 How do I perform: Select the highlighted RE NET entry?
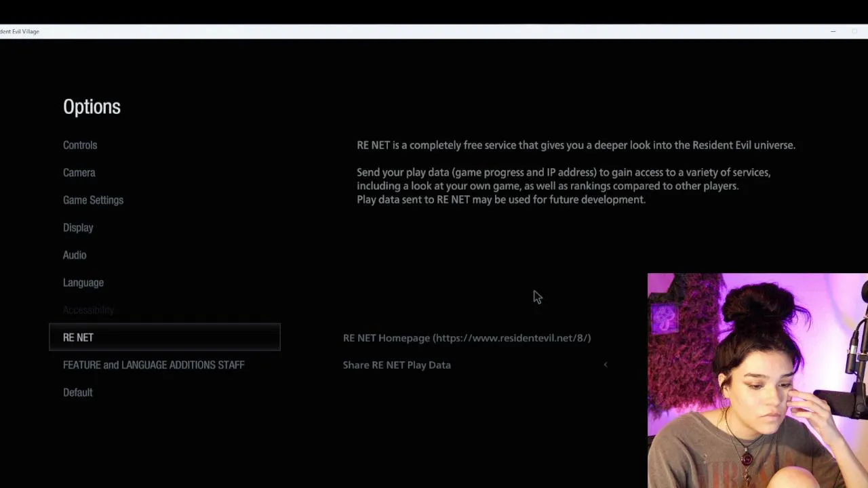pyautogui.click(x=165, y=337)
